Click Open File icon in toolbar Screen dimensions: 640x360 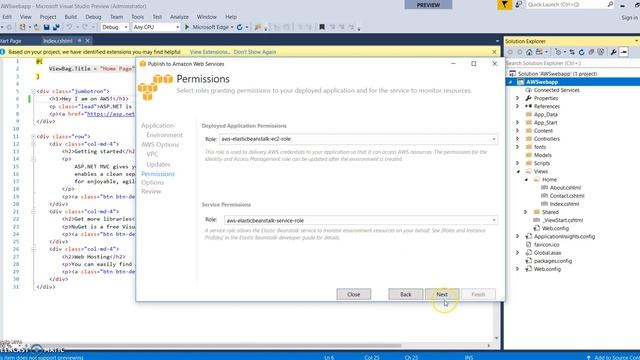(37, 27)
